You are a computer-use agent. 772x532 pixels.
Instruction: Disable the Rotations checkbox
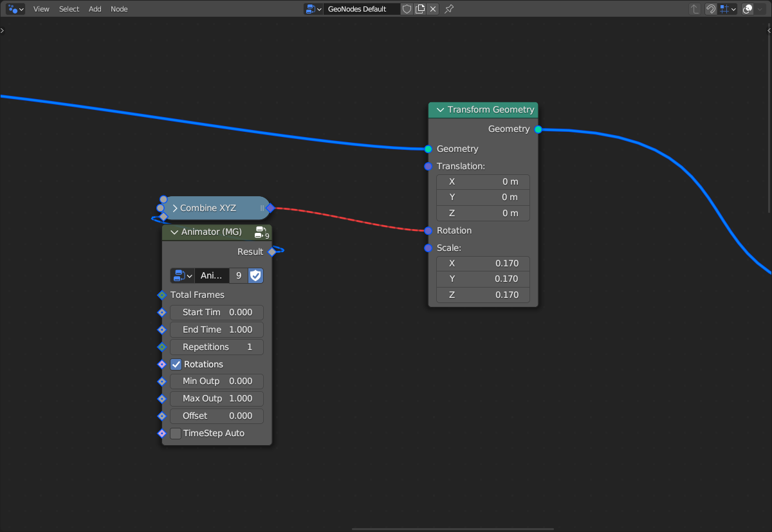point(176,364)
